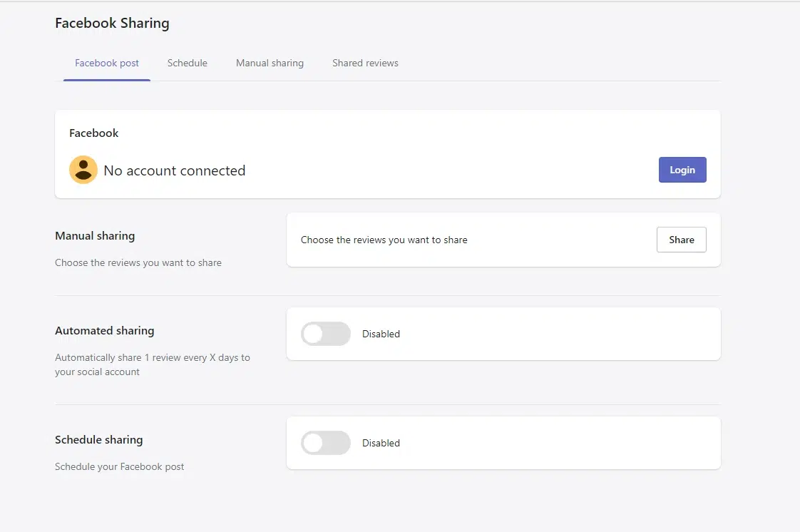Enable the Schedule sharing toggle
800x532 pixels.
pyautogui.click(x=325, y=443)
